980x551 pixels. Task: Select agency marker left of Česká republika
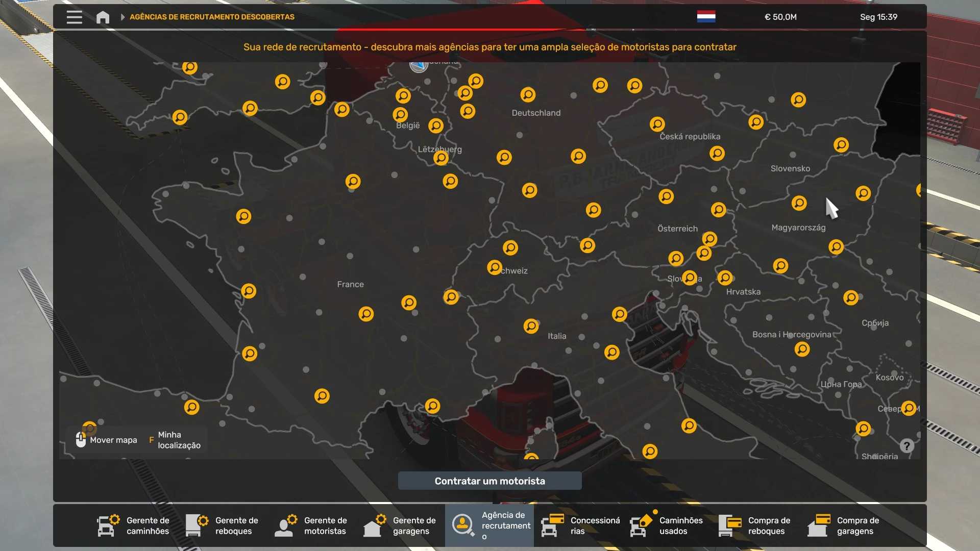(x=657, y=124)
